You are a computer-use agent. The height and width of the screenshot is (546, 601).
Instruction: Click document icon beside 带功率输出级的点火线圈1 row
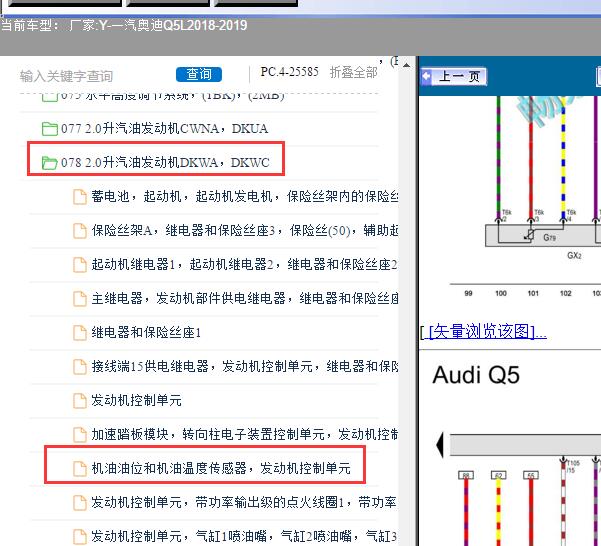(80, 502)
